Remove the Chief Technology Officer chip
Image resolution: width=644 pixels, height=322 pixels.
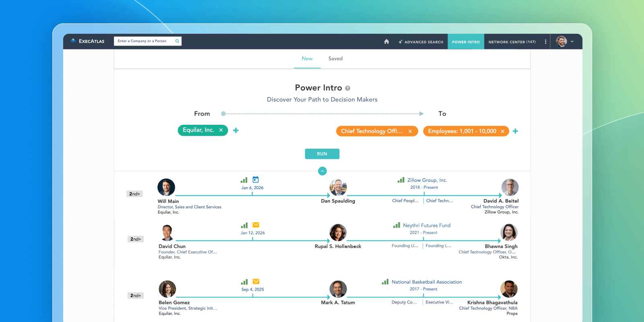(x=410, y=131)
